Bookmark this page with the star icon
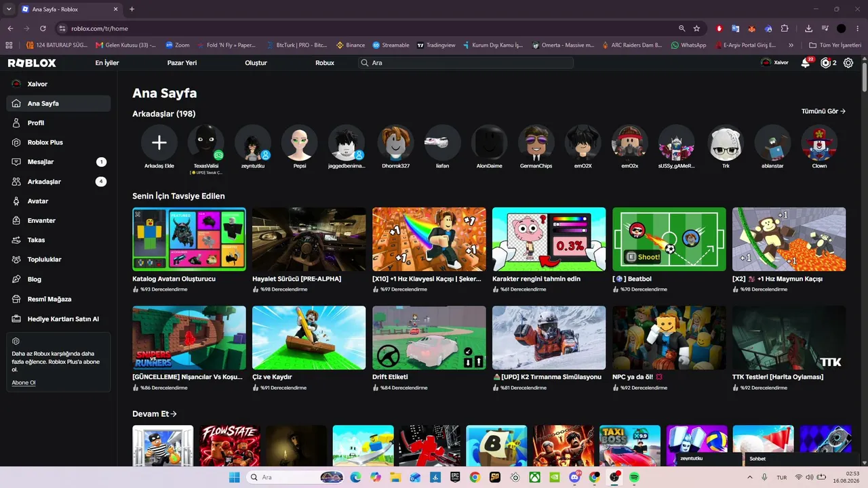This screenshot has width=868, height=488. (x=696, y=28)
